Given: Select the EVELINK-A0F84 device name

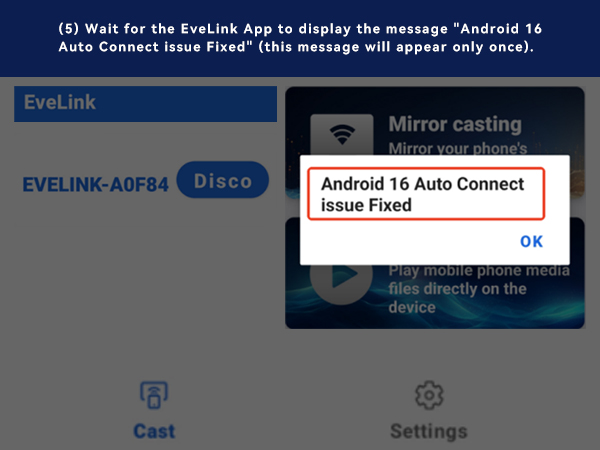Looking at the screenshot, I should [x=96, y=184].
